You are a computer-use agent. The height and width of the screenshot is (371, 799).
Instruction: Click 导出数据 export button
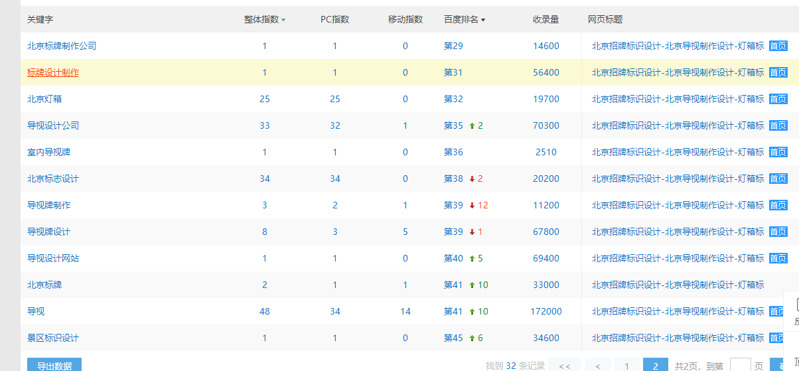[x=54, y=365]
